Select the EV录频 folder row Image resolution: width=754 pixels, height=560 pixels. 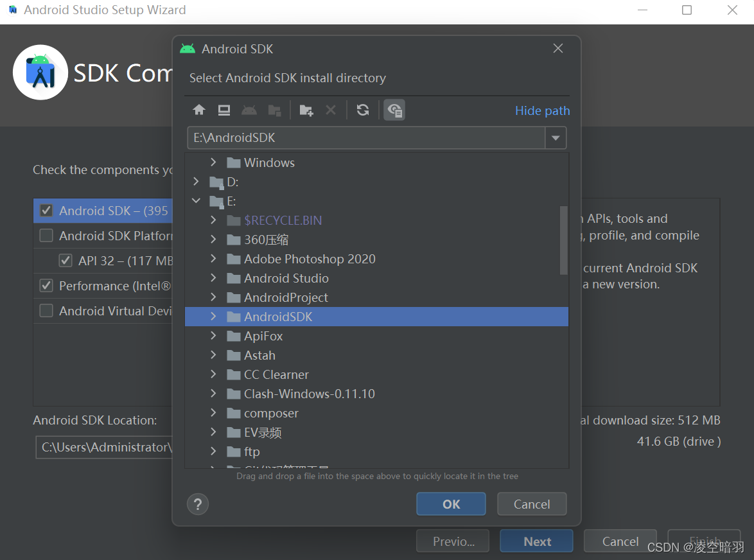click(x=376, y=432)
